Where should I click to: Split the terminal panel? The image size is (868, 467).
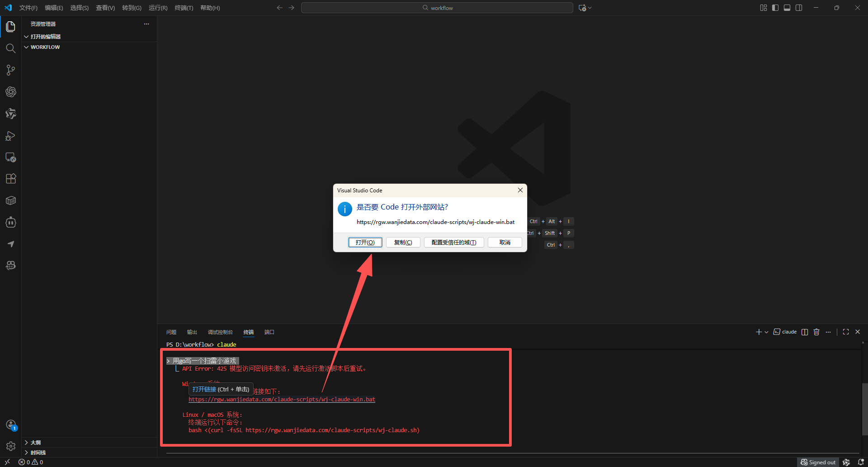click(805, 332)
